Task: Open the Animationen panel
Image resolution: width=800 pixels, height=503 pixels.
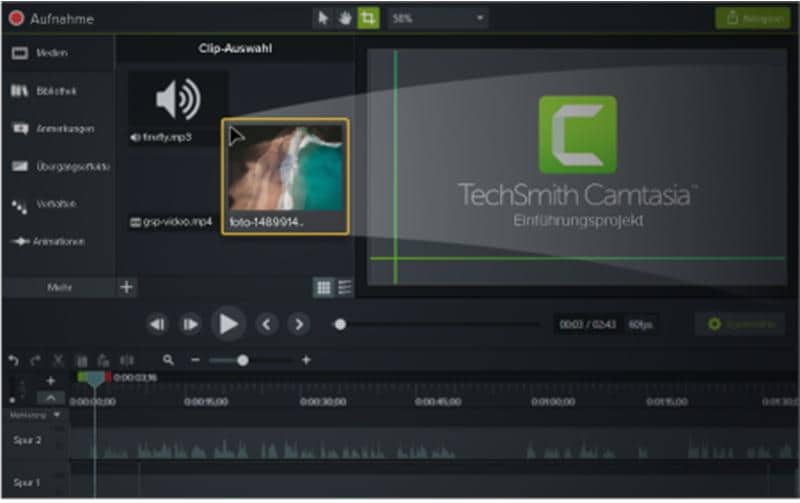Action: pos(57,241)
